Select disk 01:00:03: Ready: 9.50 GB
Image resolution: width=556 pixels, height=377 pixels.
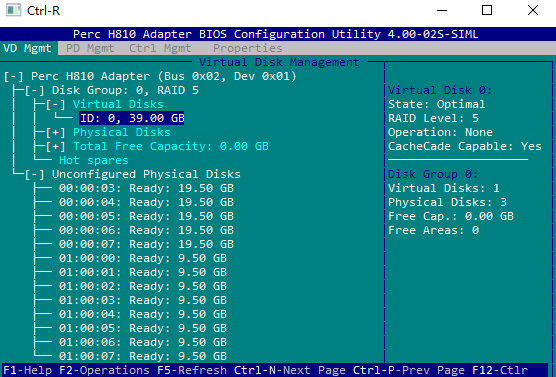coord(143,300)
